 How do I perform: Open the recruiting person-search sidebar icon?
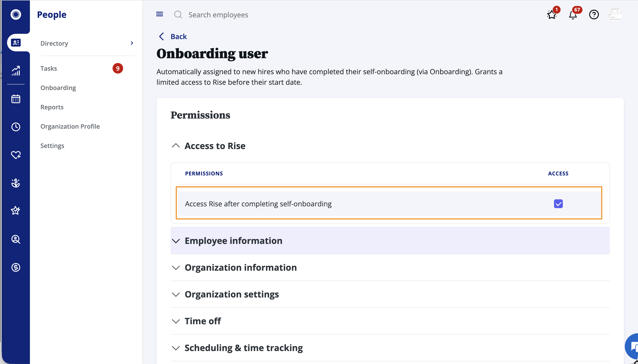click(x=16, y=239)
